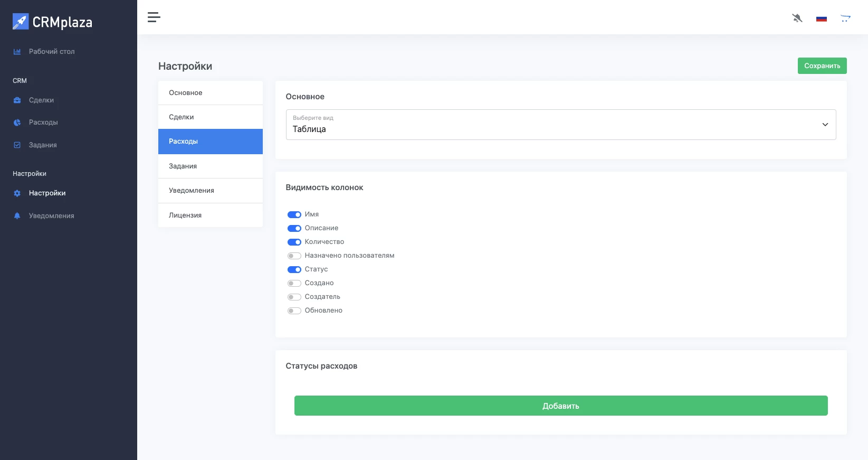Click the Статусы расходов section heading
868x460 pixels.
click(x=321, y=366)
